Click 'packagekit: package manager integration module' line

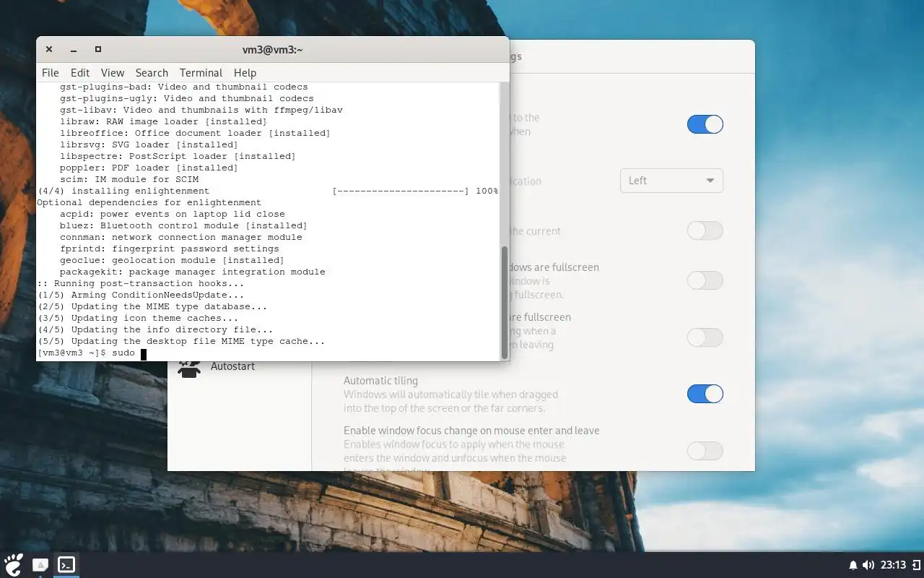(x=193, y=272)
